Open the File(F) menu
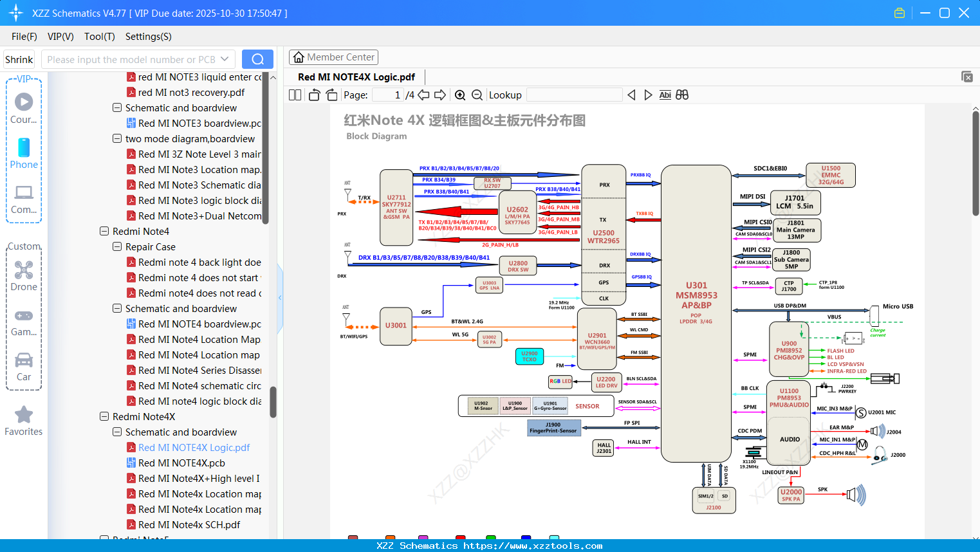Viewport: 980px width, 552px height. 24,37
